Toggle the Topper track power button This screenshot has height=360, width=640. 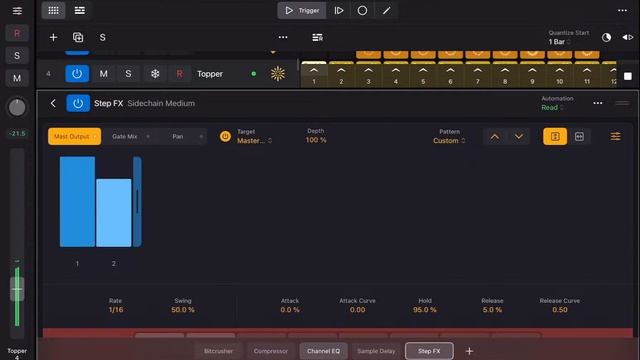[77, 74]
